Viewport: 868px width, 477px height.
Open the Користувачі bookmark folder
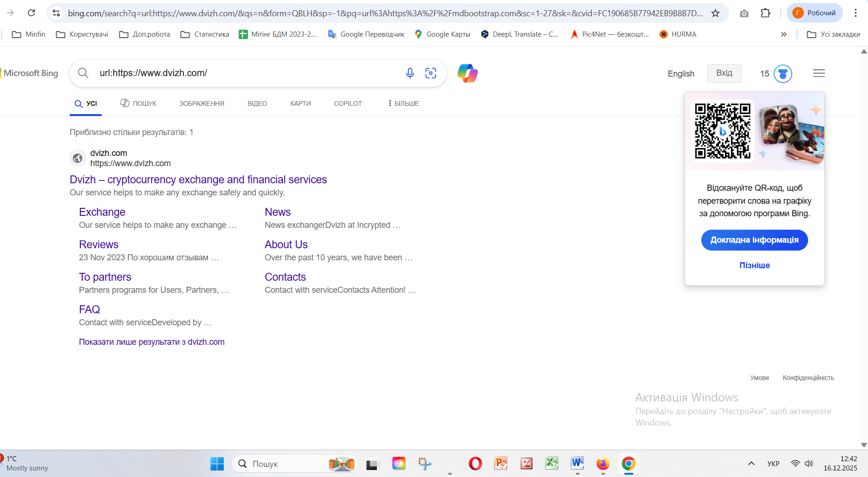82,34
